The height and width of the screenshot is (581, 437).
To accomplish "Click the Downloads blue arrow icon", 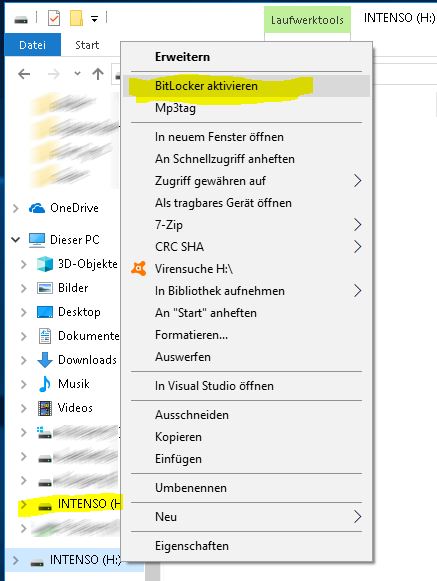I will point(45,360).
